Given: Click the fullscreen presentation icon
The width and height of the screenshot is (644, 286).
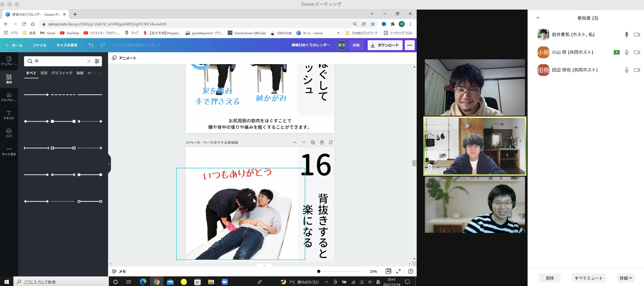Looking at the screenshot, I should 398,271.
